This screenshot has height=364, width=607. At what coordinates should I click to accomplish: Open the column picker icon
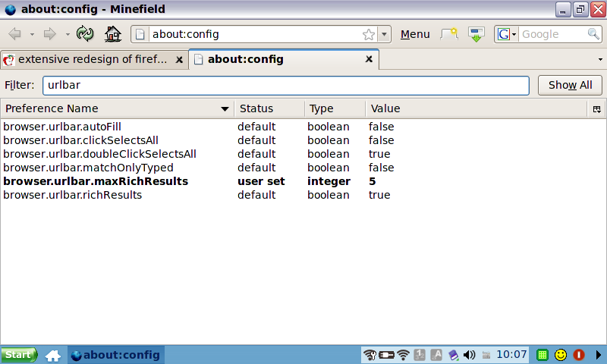597,109
